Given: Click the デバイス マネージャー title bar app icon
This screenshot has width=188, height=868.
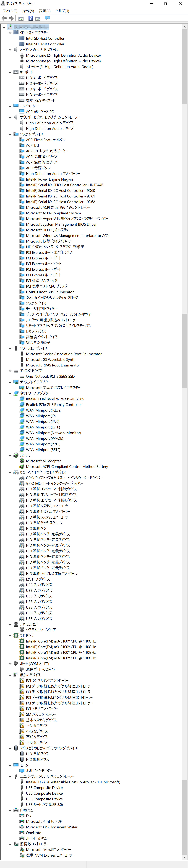Looking at the screenshot, I should (x=3, y=3).
